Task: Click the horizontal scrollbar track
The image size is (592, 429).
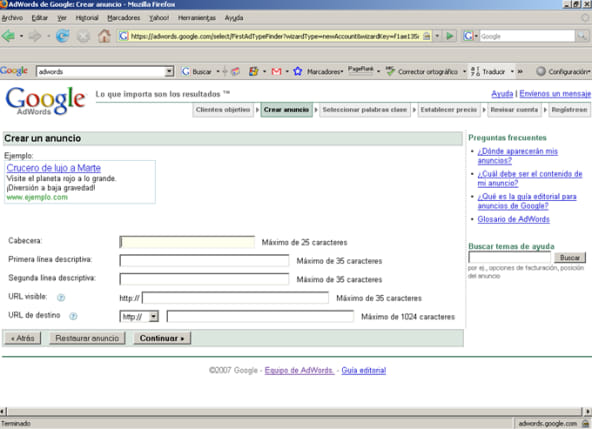Action: pyautogui.click(x=294, y=411)
